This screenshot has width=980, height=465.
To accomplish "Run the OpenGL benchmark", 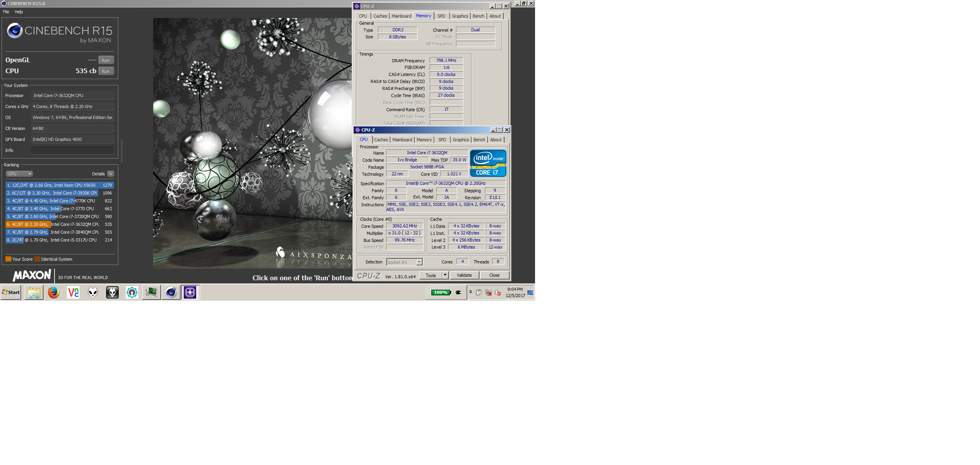I will pos(106,60).
